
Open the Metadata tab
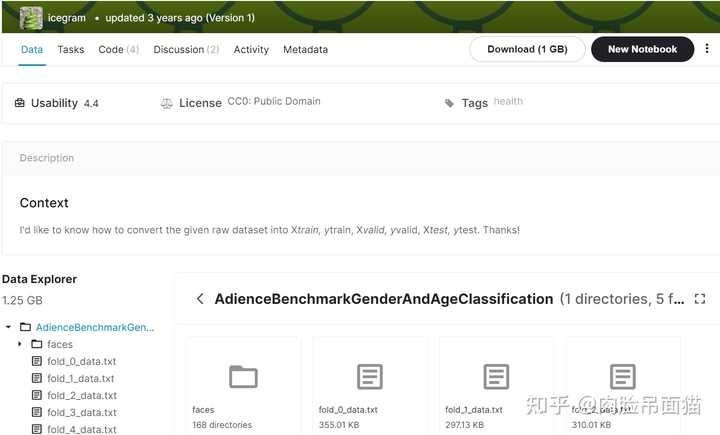pyautogui.click(x=305, y=49)
